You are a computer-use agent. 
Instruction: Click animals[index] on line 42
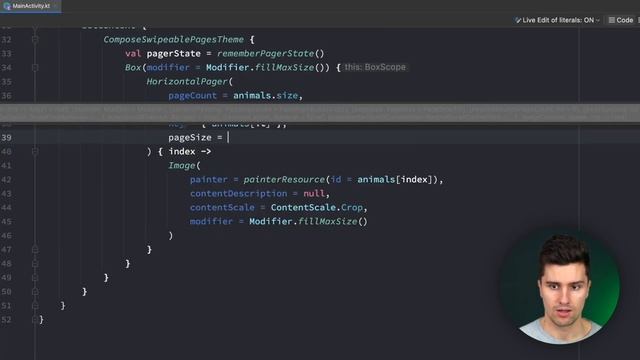tap(395, 180)
